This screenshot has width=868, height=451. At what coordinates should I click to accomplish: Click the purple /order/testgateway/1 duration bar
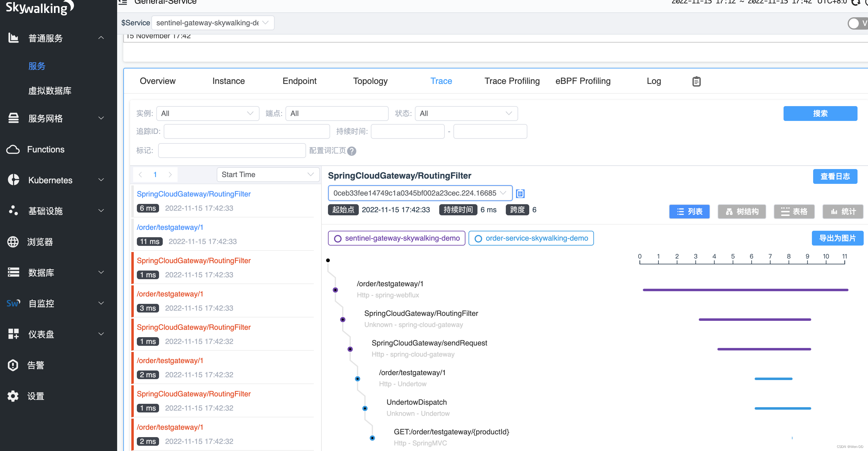tap(745, 290)
